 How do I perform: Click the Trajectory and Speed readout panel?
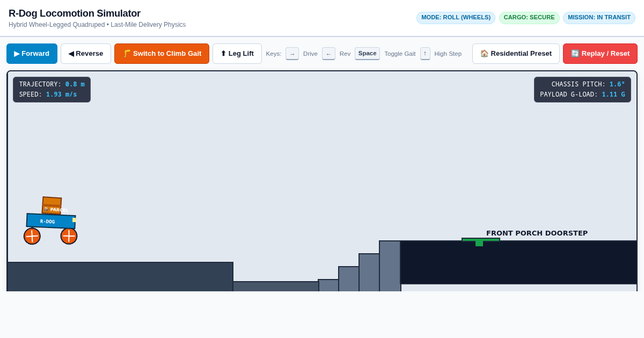click(52, 90)
